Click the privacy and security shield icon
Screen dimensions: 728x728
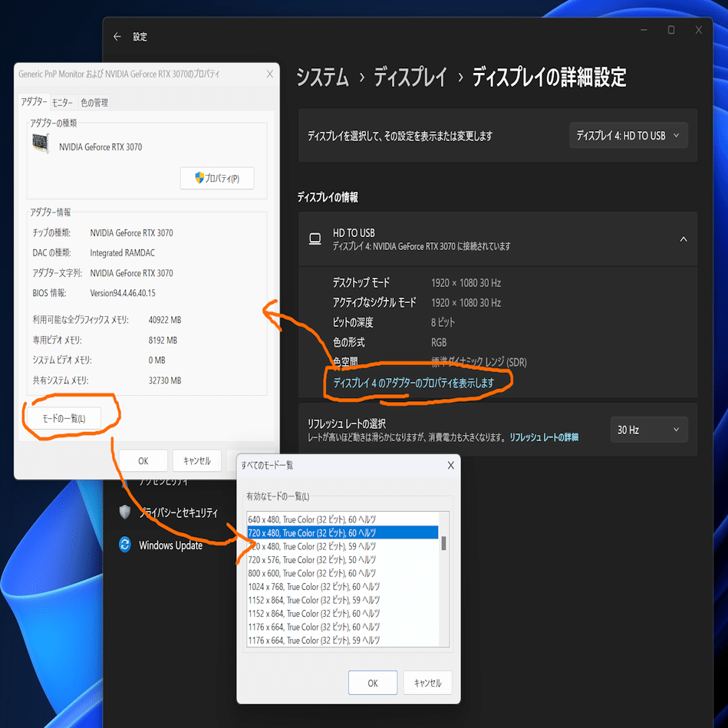tap(125, 512)
